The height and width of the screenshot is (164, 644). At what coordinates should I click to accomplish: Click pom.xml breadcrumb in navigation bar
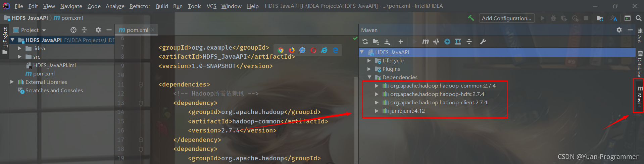[x=68, y=18]
